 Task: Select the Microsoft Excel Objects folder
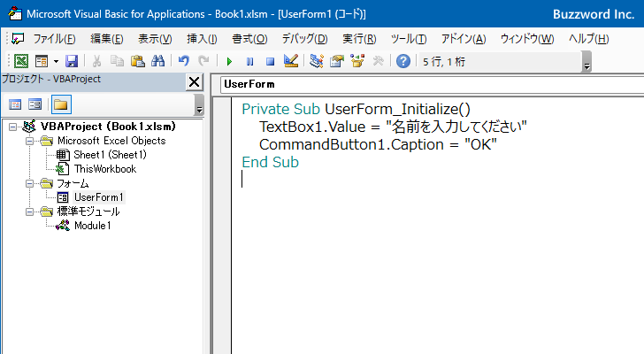click(x=111, y=141)
